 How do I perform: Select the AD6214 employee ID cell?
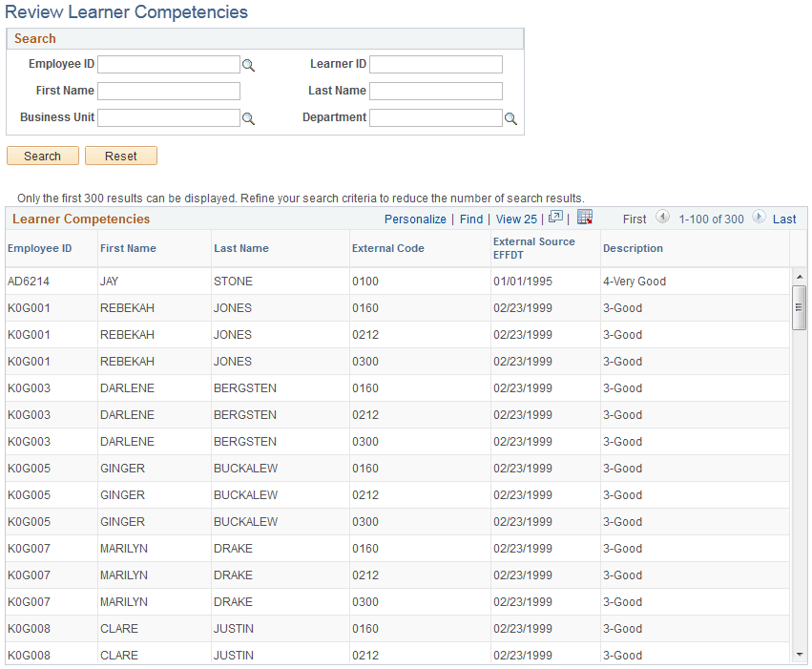click(29, 282)
